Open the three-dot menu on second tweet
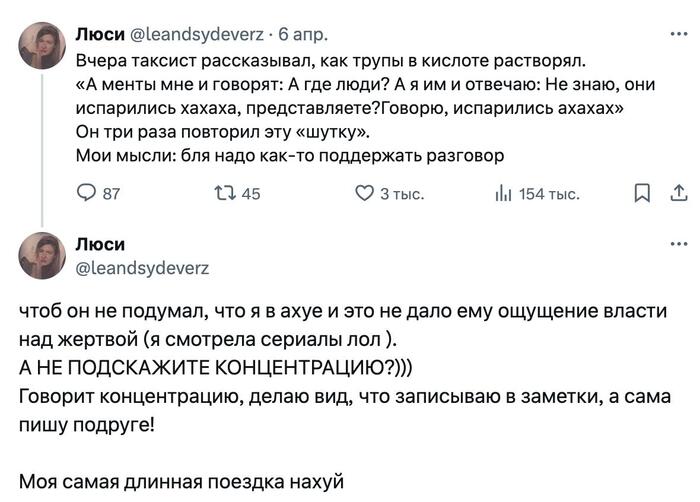The image size is (700, 502). coord(678,243)
